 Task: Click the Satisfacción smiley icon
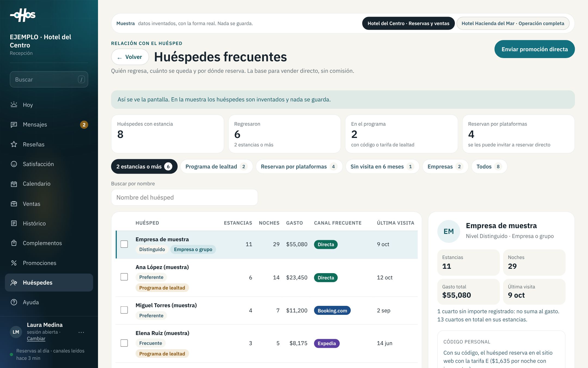pyautogui.click(x=14, y=164)
